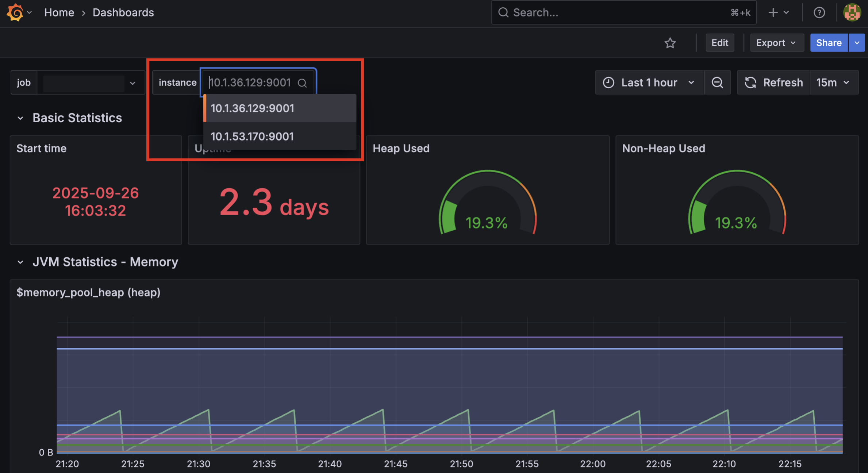The width and height of the screenshot is (868, 473).
Task: Star this dashboard as favorite
Action: click(670, 43)
